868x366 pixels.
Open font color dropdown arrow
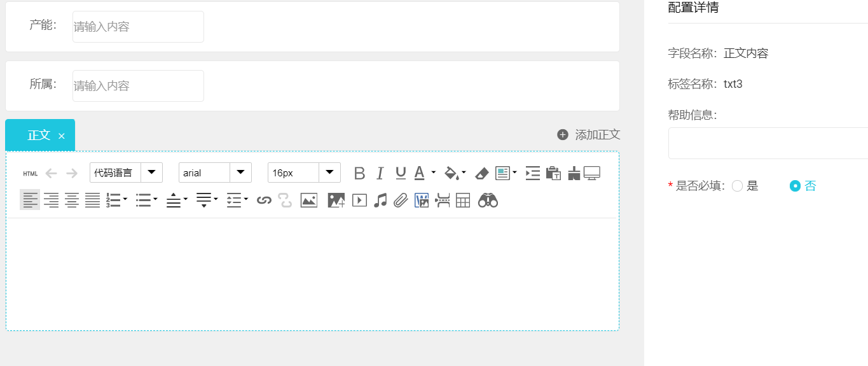[434, 172]
